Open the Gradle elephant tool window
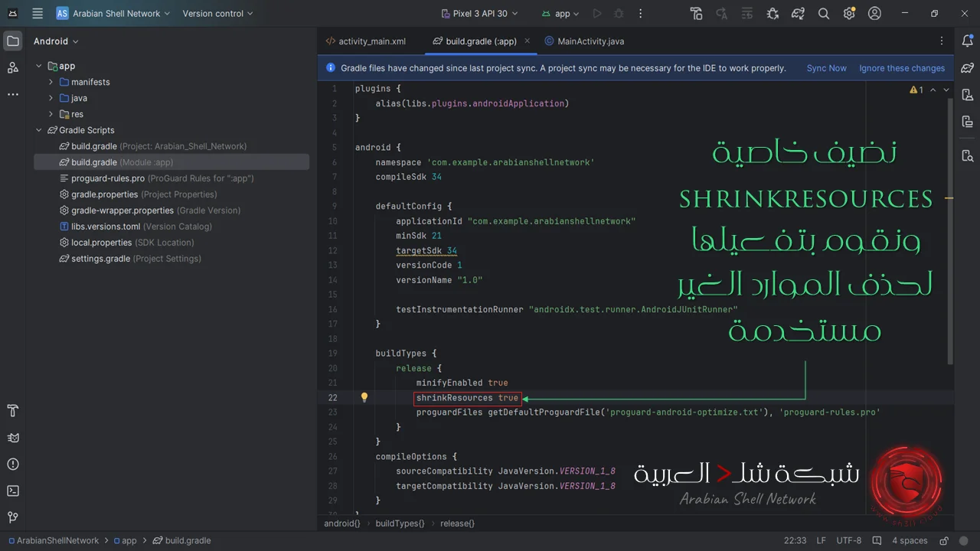The width and height of the screenshot is (980, 551). 968,68
